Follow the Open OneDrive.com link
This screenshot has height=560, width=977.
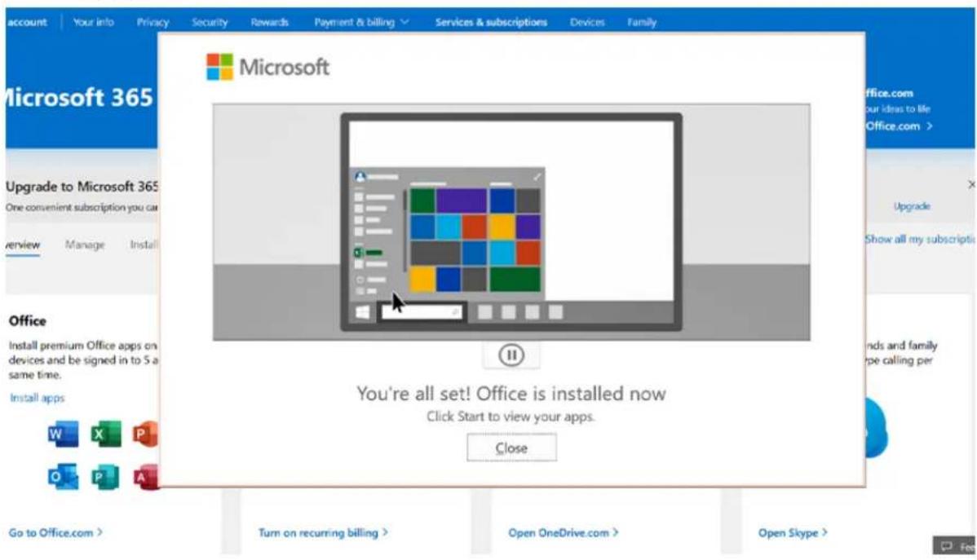pyautogui.click(x=564, y=532)
